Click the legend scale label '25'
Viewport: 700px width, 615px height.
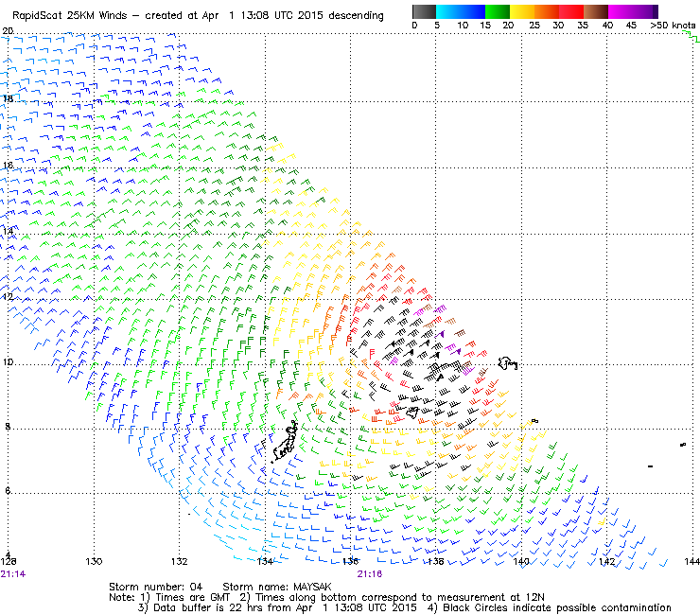point(534,25)
